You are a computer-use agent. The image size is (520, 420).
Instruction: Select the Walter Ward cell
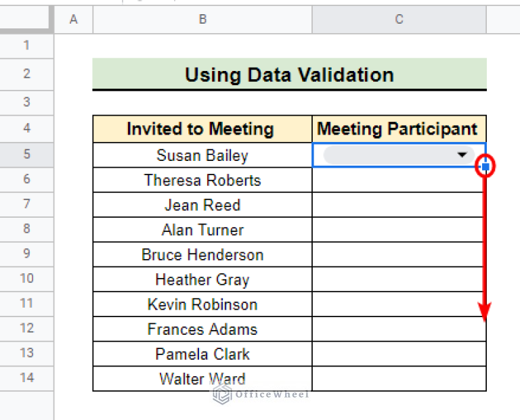click(x=202, y=379)
